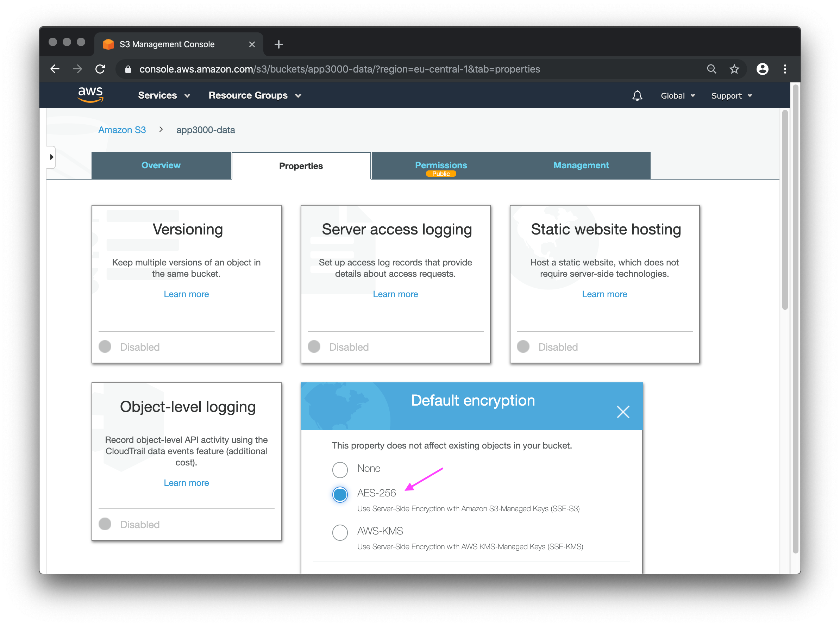Screen dimensions: 840x626
Task: Click Learn more under Versioning
Action: pos(186,294)
